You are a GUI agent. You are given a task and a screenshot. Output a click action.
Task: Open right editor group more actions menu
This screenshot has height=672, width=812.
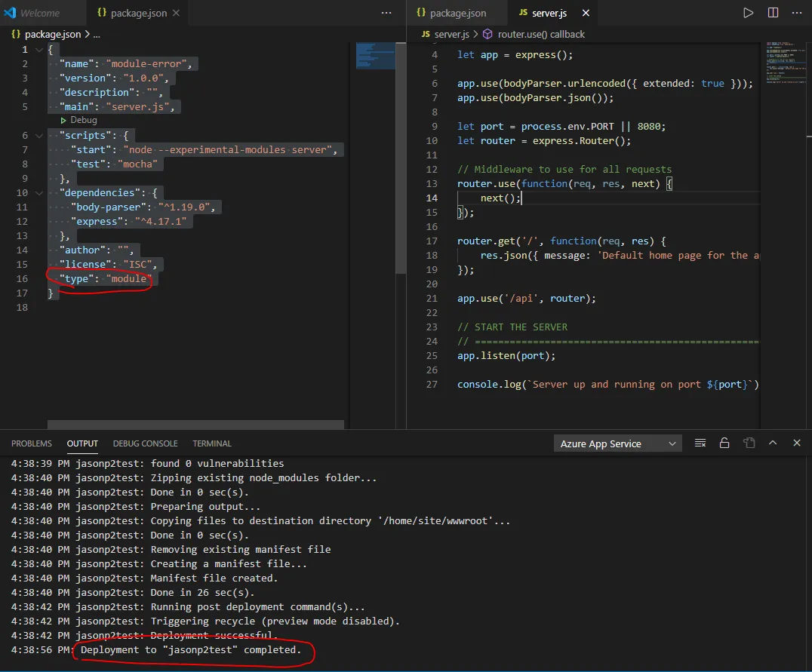[x=797, y=13]
